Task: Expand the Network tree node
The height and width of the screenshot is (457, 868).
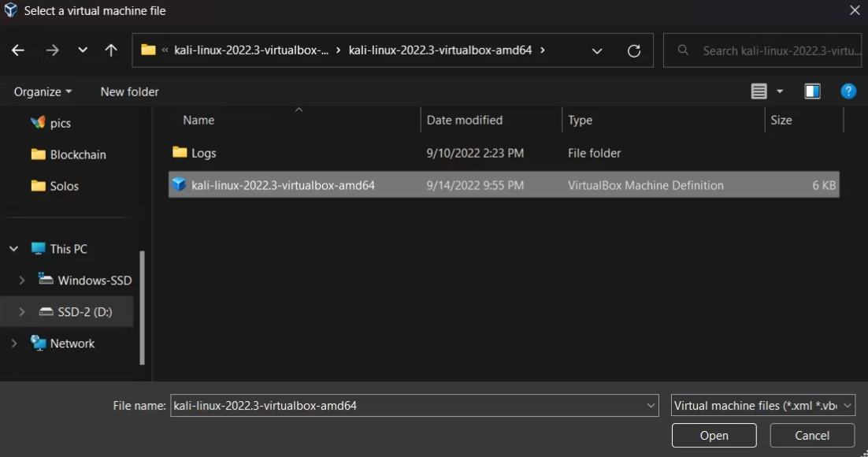Action: [x=14, y=344]
